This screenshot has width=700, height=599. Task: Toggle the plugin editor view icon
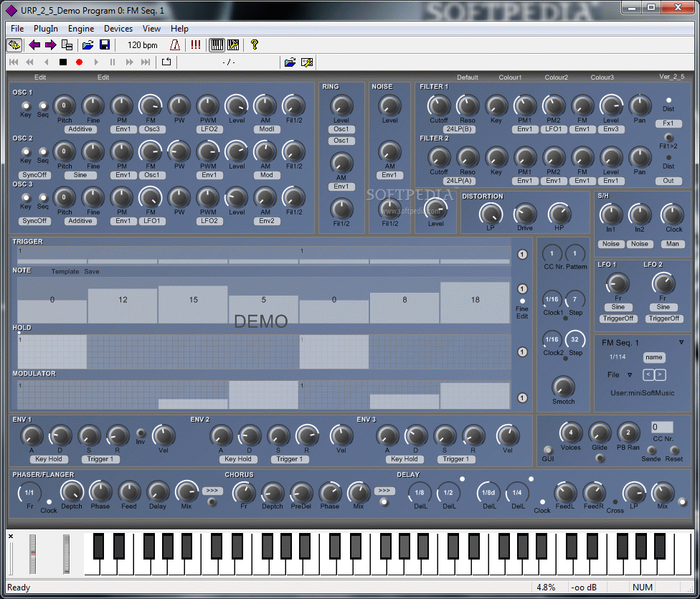[14, 44]
